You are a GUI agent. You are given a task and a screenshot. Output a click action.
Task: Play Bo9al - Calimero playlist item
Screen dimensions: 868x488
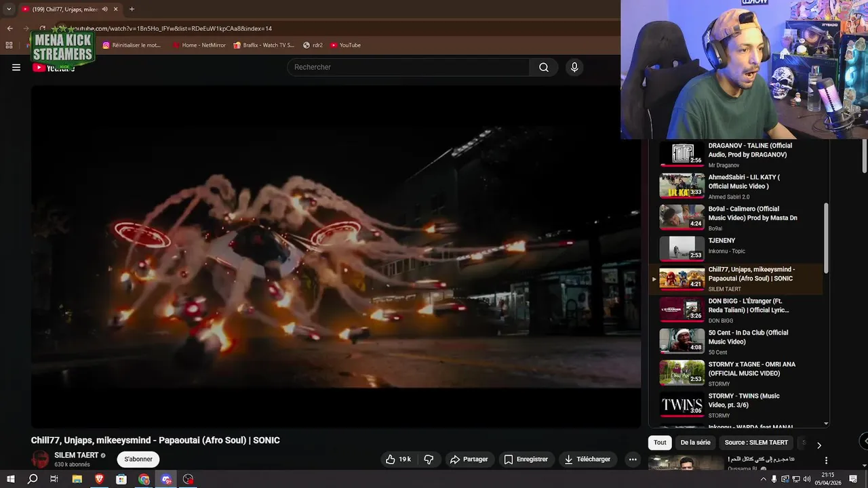point(736,218)
